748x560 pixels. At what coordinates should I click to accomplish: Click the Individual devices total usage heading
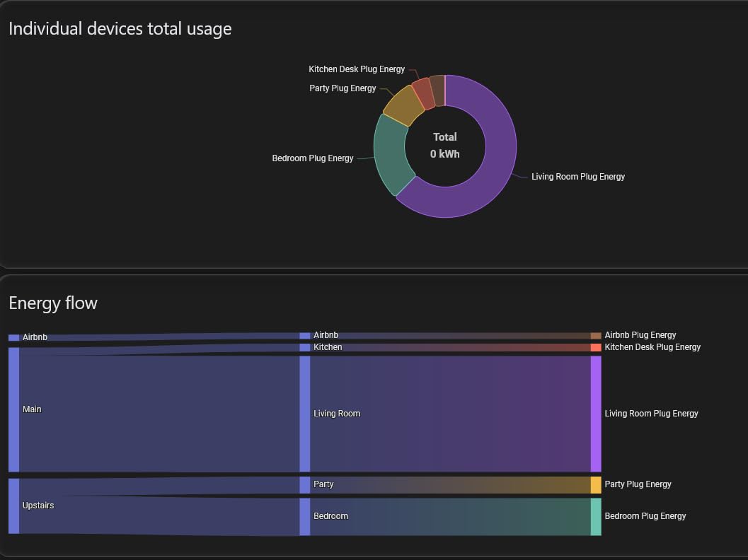coord(120,29)
